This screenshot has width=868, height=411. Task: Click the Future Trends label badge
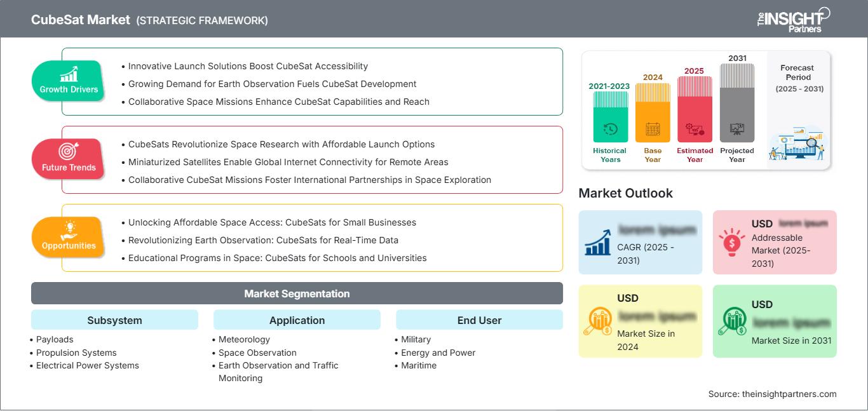(x=69, y=159)
